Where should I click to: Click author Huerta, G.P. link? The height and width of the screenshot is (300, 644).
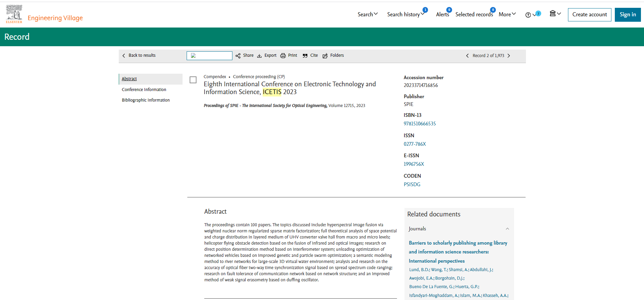pos(467,287)
